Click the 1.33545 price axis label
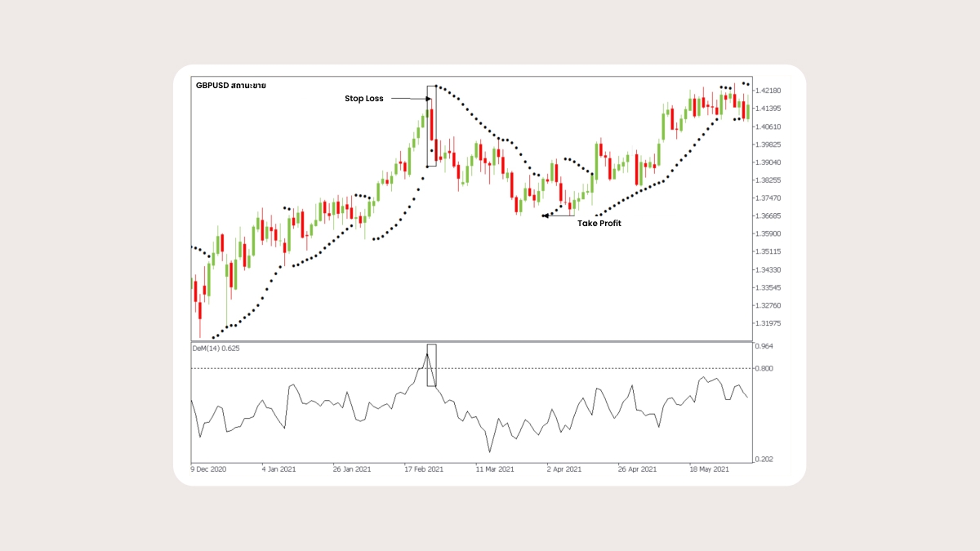The width and height of the screenshot is (980, 551). (x=769, y=288)
